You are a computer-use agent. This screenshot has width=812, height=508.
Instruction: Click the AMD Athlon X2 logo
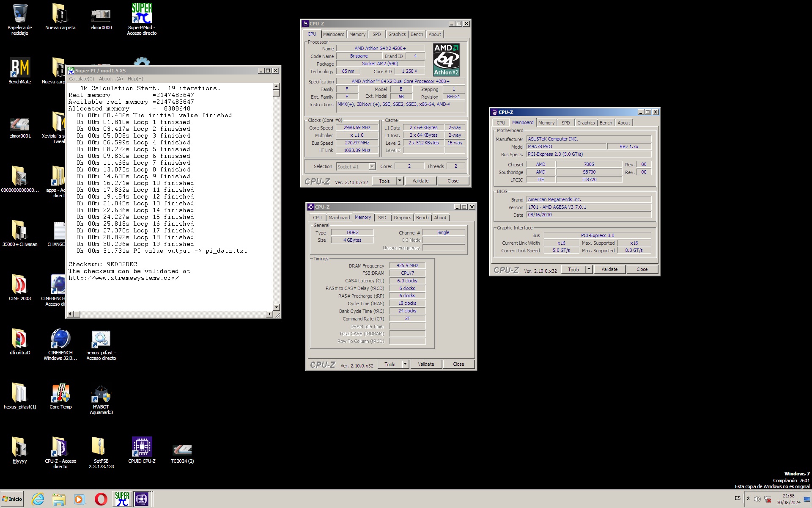(x=446, y=60)
